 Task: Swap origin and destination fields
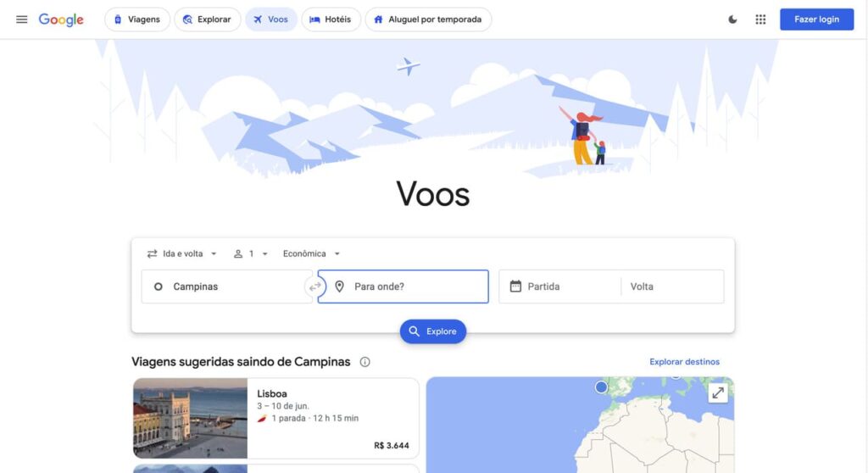click(315, 287)
